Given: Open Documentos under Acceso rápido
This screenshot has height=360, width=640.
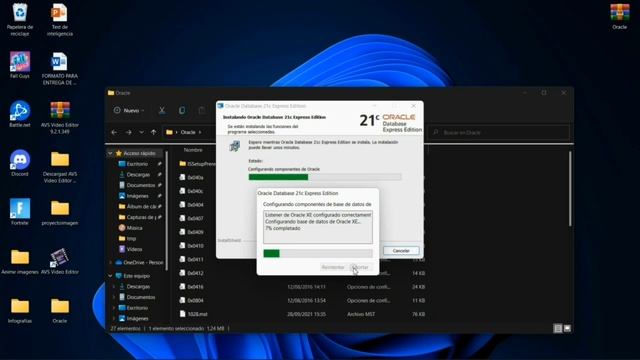Looking at the screenshot, I should (140, 185).
